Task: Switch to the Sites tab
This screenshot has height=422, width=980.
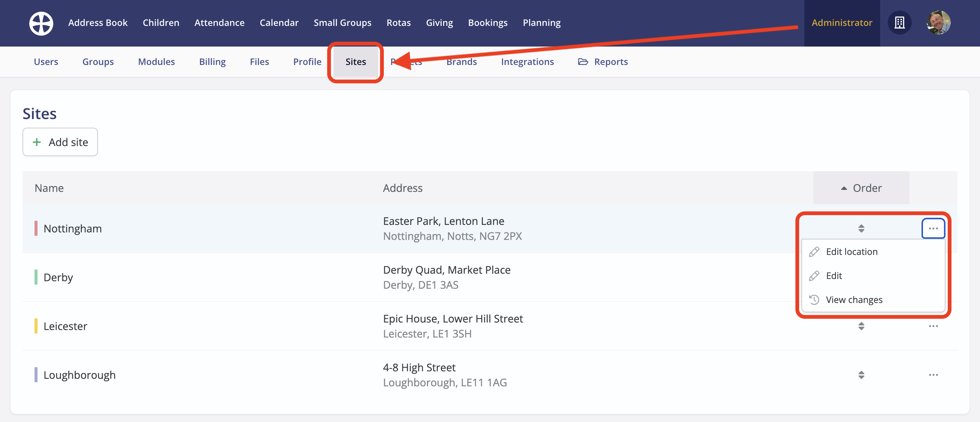Action: tap(355, 62)
